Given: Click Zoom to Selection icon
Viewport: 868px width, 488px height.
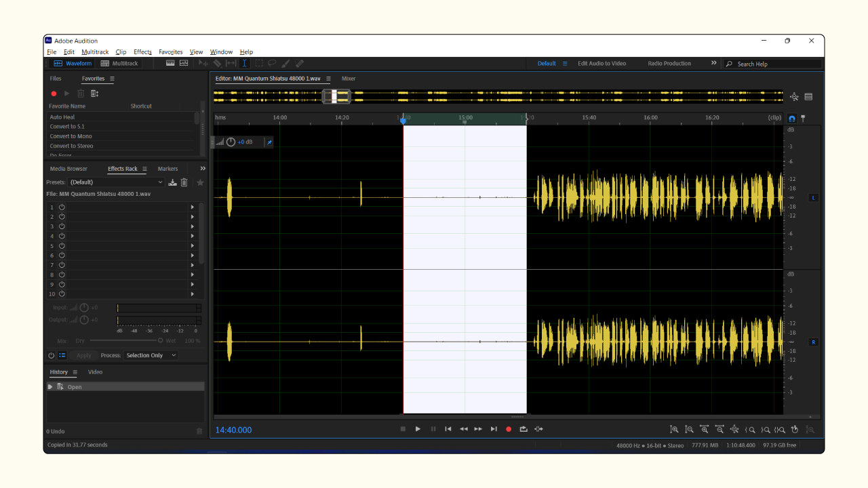Looking at the screenshot, I should [780, 429].
